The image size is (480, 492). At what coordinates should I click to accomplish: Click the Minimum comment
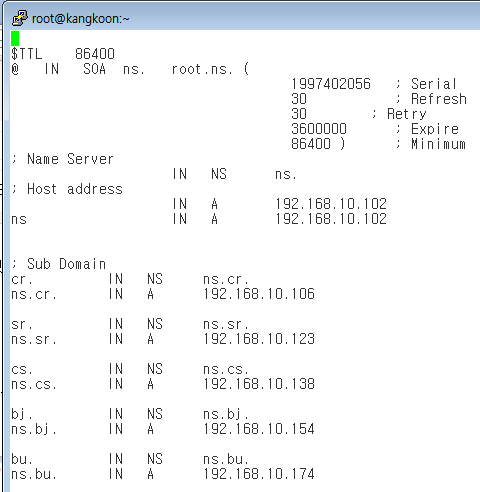pyautogui.click(x=438, y=144)
